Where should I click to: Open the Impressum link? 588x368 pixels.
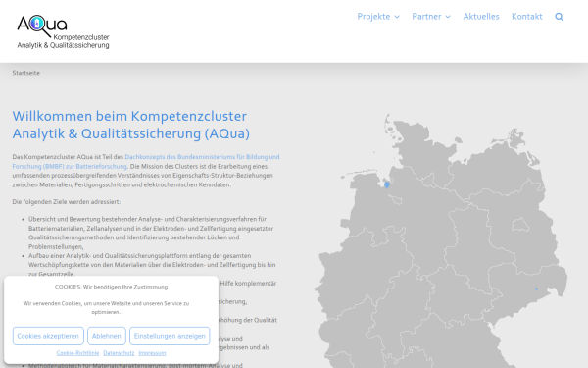pyautogui.click(x=152, y=353)
